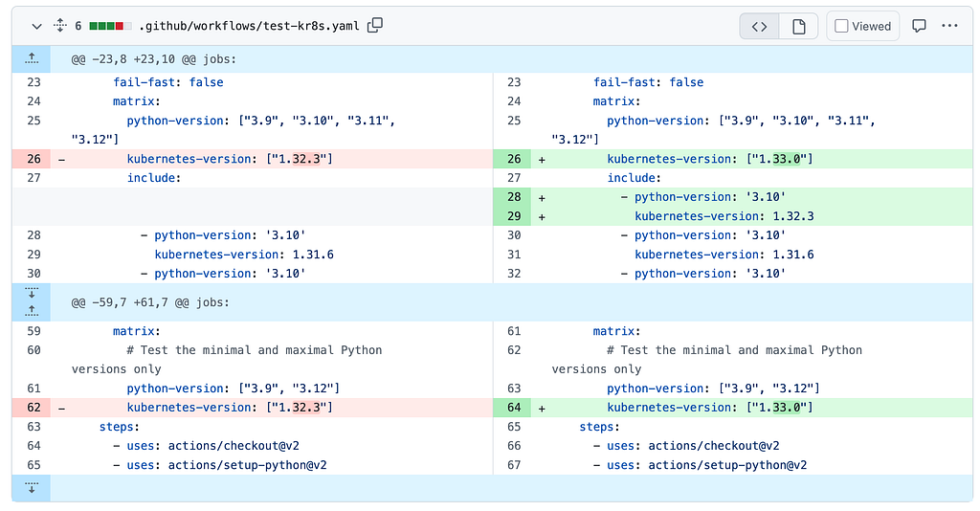980x511 pixels.
Task: Click the minus marker on deleted line 62
Action: tap(61, 408)
